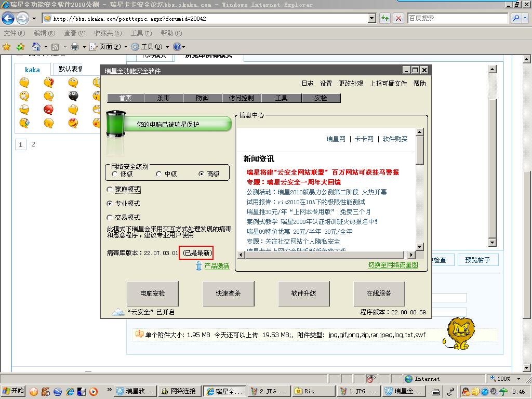Click the 电脑安检 button
Screen dimensions: 532x399
153,294
